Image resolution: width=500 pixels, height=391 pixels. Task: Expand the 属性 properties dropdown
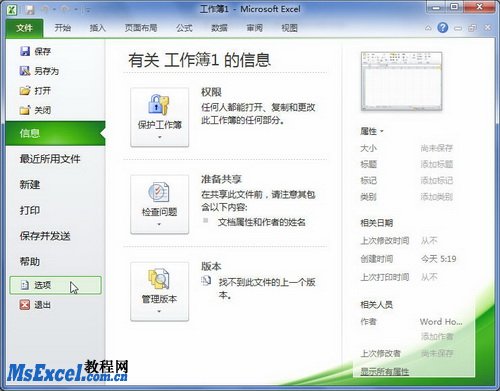[x=382, y=131]
